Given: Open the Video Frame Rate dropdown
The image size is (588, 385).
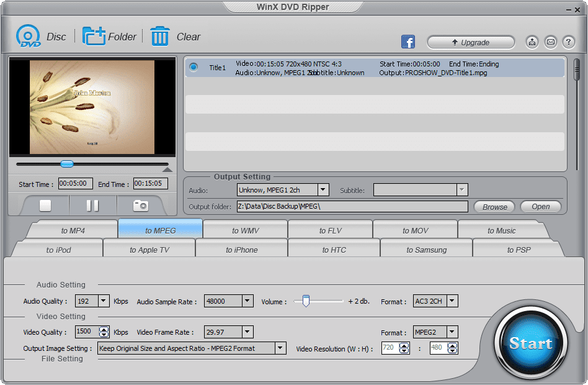Looking at the screenshot, I should click(247, 332).
